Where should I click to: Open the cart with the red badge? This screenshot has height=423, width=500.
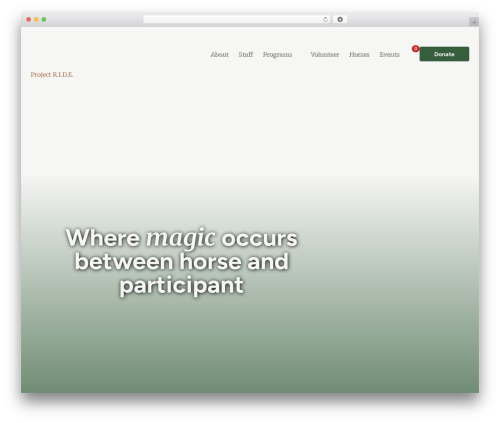[415, 50]
